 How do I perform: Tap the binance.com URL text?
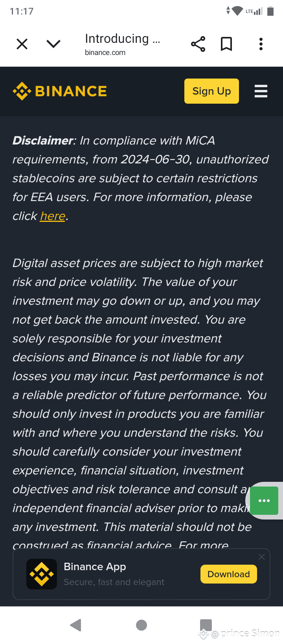[105, 53]
